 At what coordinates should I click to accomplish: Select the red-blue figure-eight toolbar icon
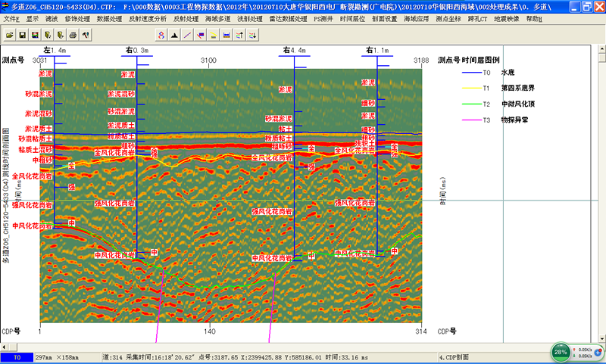(161, 35)
